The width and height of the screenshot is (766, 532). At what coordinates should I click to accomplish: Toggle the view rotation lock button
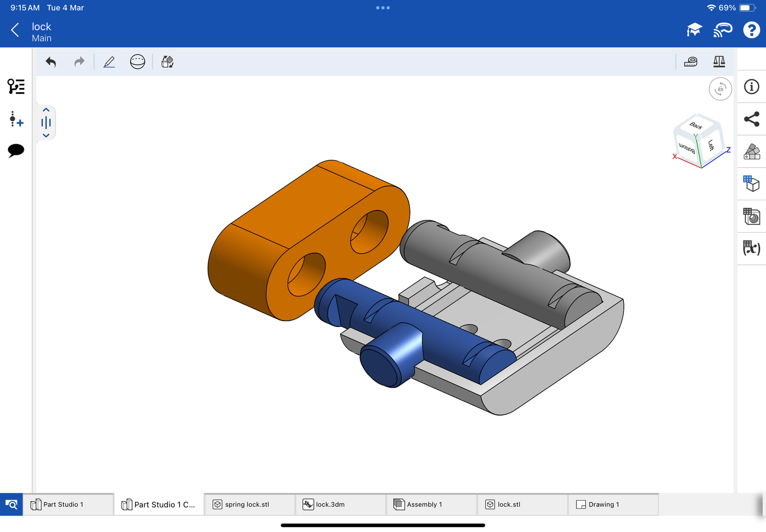tap(720, 89)
